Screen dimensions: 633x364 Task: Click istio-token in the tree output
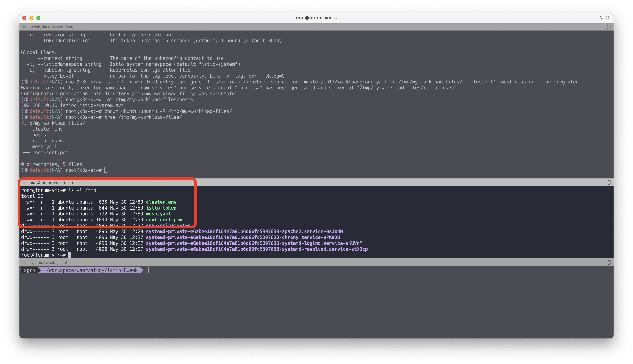(47, 141)
